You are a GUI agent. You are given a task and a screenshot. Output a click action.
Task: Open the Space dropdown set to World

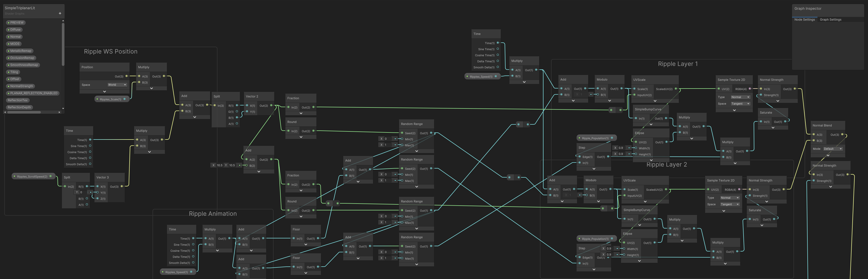tap(117, 85)
